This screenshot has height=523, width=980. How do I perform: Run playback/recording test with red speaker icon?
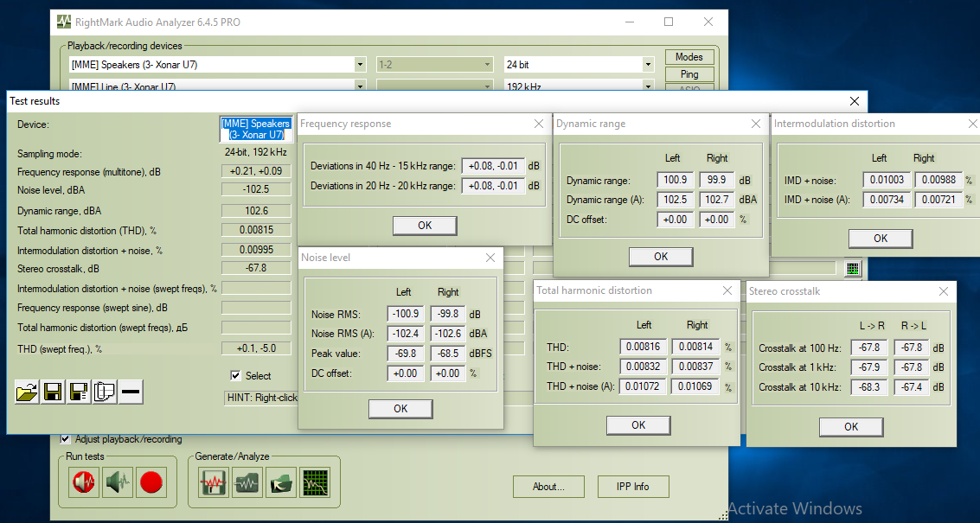pos(84,482)
